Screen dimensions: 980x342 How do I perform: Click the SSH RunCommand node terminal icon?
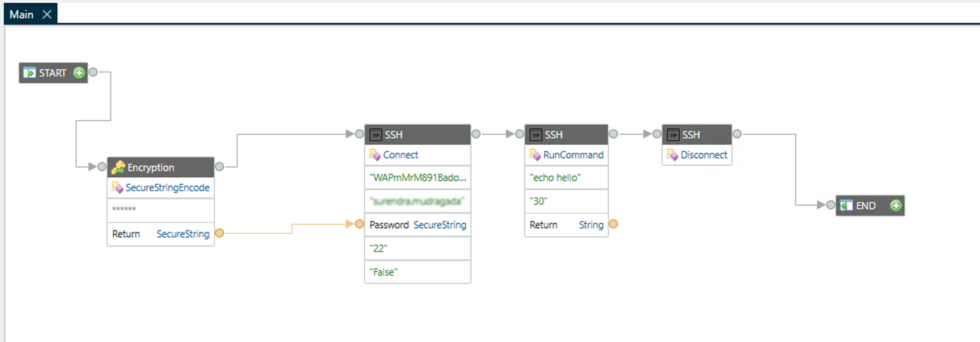click(x=536, y=135)
